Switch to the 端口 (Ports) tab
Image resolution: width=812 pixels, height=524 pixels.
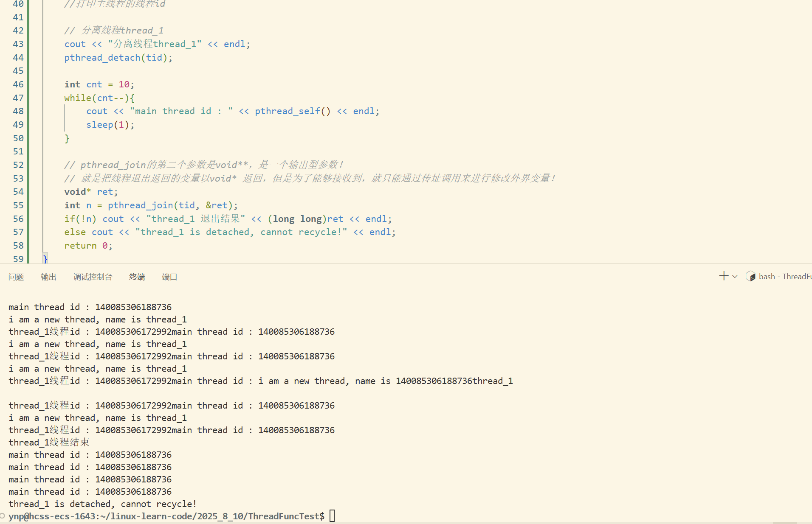tap(169, 277)
